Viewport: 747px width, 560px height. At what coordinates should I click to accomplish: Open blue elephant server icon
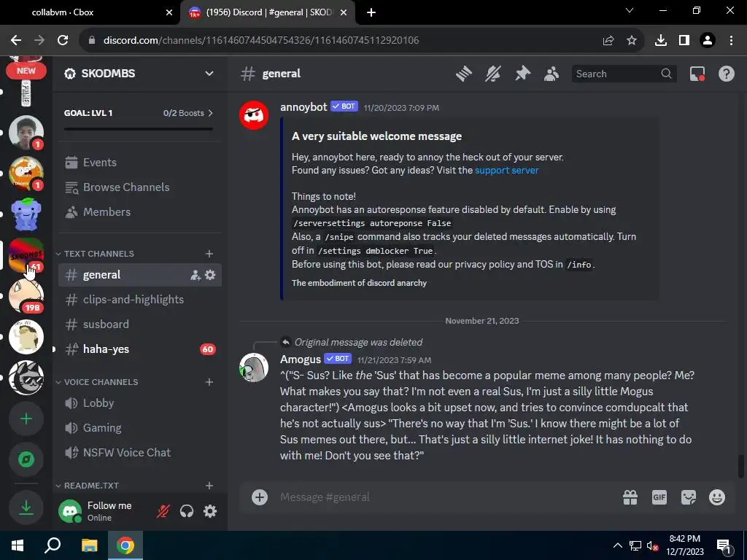(26, 214)
